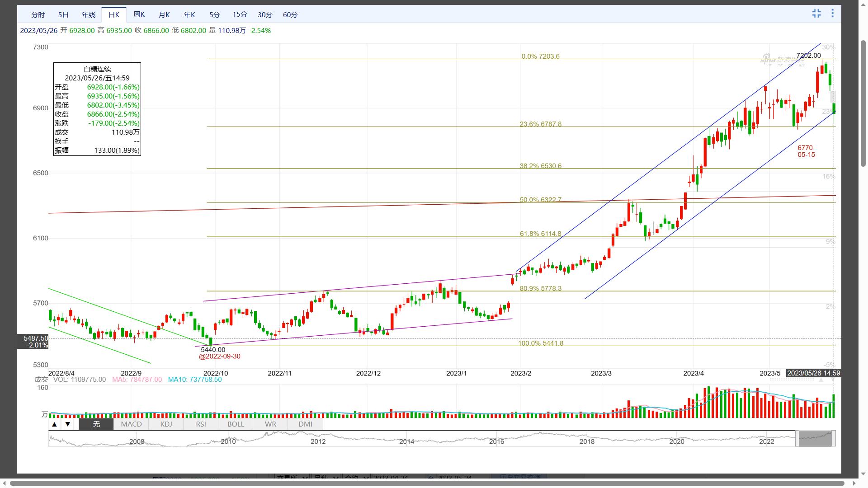Enable the MACD indicator
The width and height of the screenshot is (868, 488).
(x=131, y=424)
